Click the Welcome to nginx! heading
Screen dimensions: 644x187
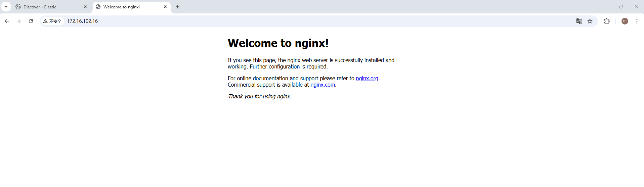pos(278,43)
